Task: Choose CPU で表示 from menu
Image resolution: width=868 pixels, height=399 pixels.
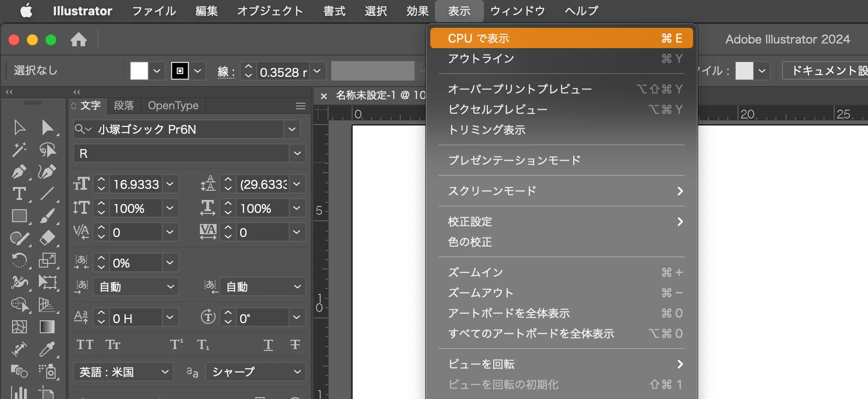Action: (561, 38)
